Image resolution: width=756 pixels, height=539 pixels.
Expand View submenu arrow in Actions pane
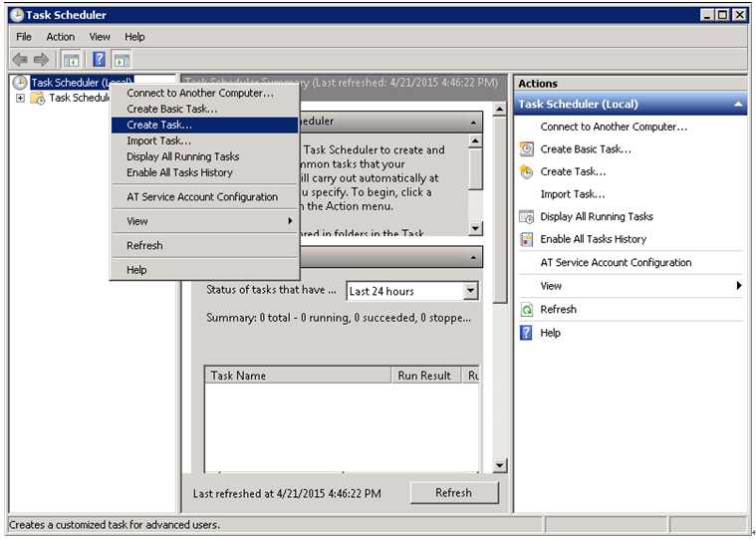(x=739, y=286)
